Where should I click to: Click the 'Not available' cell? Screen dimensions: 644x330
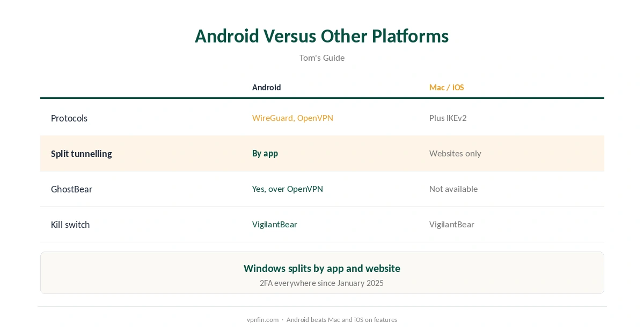(453, 189)
